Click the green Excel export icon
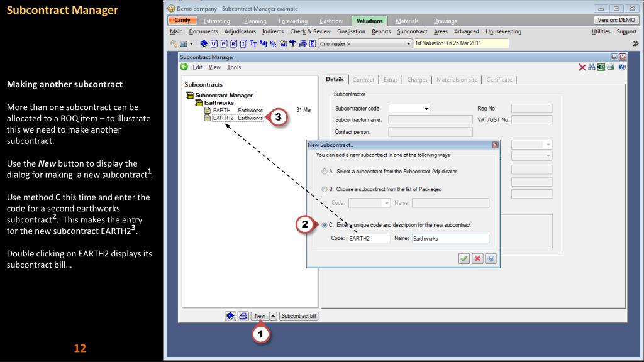Image resolution: width=644 pixels, height=362 pixels. (601, 67)
